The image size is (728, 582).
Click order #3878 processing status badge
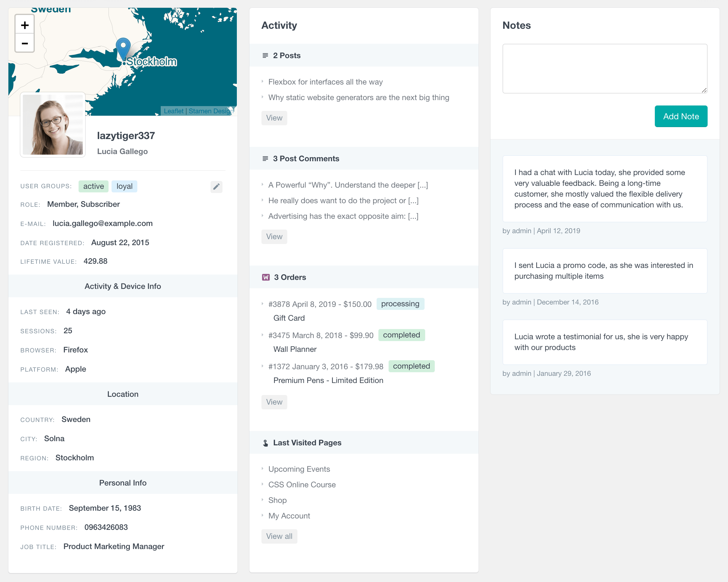(400, 304)
